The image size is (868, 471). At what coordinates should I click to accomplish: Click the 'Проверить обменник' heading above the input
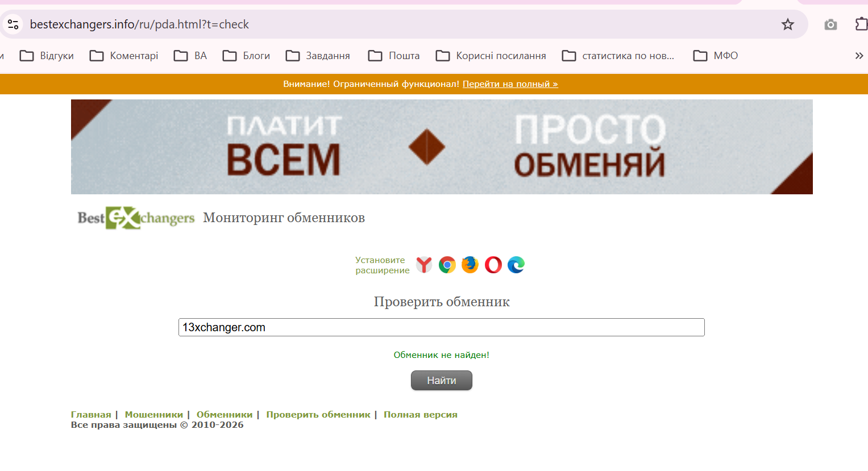pyautogui.click(x=442, y=302)
